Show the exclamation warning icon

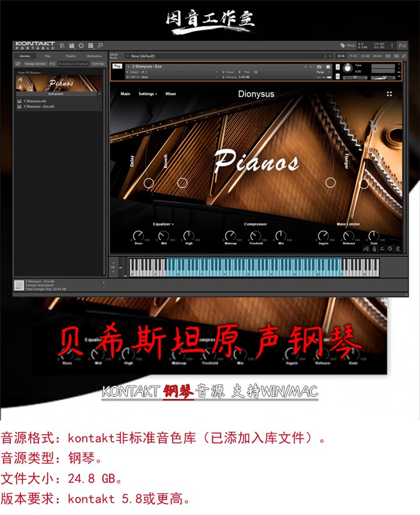pos(392,46)
